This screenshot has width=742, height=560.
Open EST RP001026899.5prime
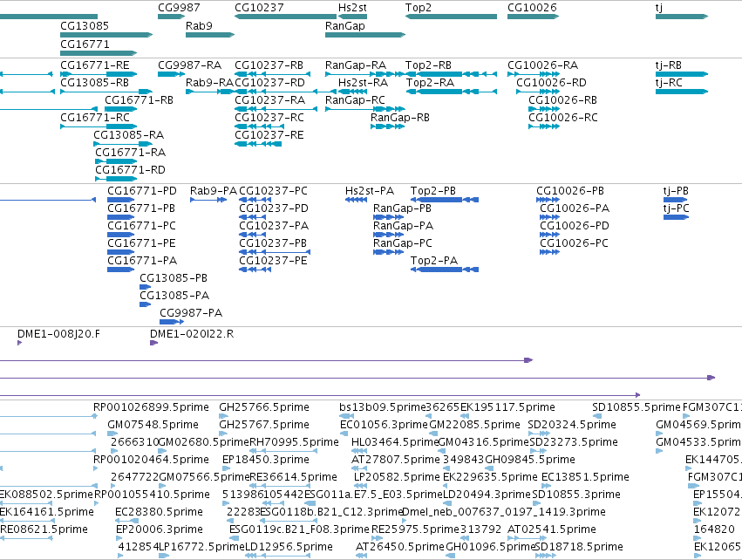pos(151,407)
